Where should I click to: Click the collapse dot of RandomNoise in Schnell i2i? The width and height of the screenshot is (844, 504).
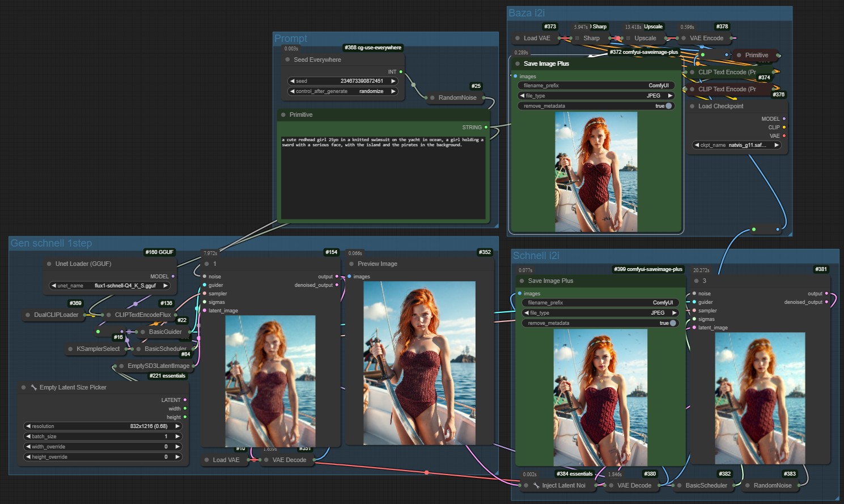coord(748,485)
